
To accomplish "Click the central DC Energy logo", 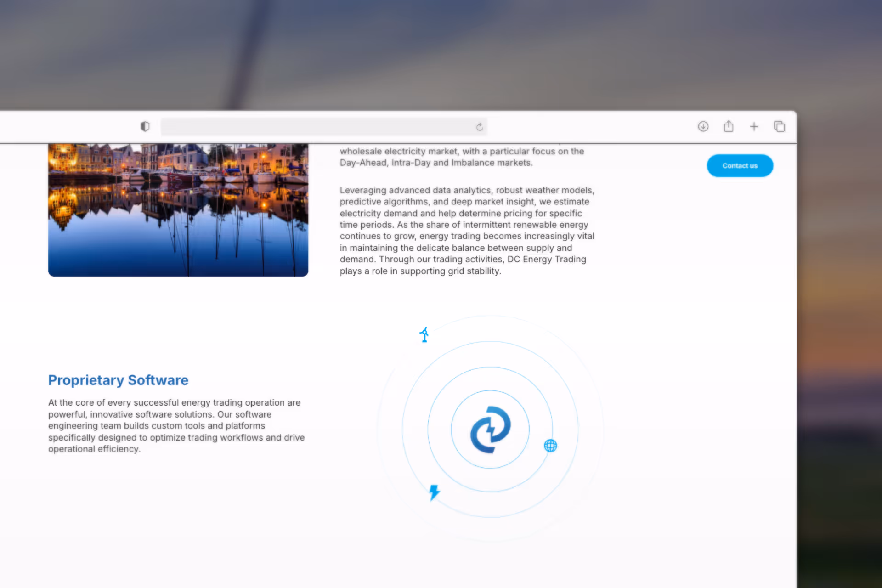I will [x=490, y=430].
